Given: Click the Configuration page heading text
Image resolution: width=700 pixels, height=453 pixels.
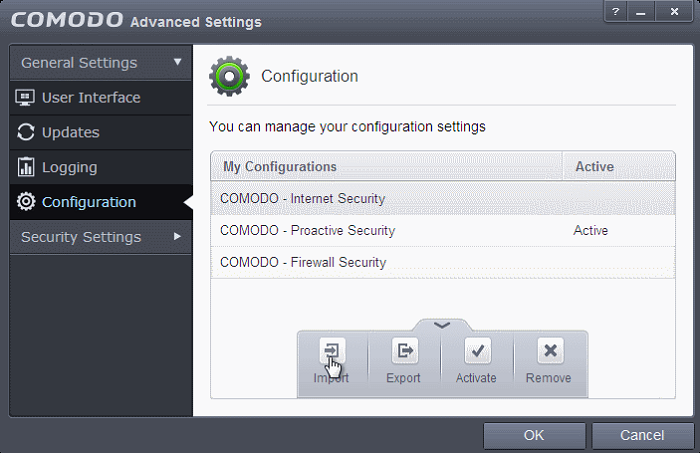Looking at the screenshot, I should coord(309,76).
